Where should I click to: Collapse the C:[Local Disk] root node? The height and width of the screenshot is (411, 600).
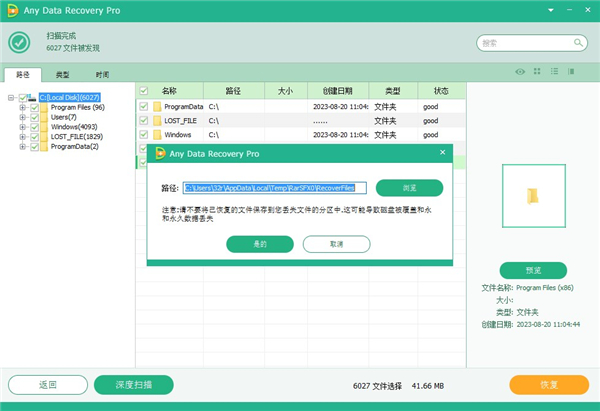click(x=10, y=98)
